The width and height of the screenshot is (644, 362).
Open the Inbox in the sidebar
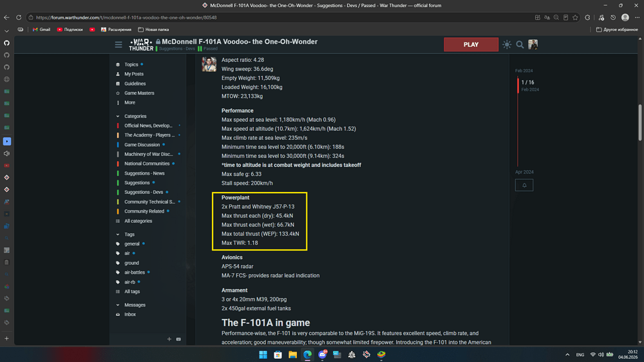pyautogui.click(x=130, y=314)
